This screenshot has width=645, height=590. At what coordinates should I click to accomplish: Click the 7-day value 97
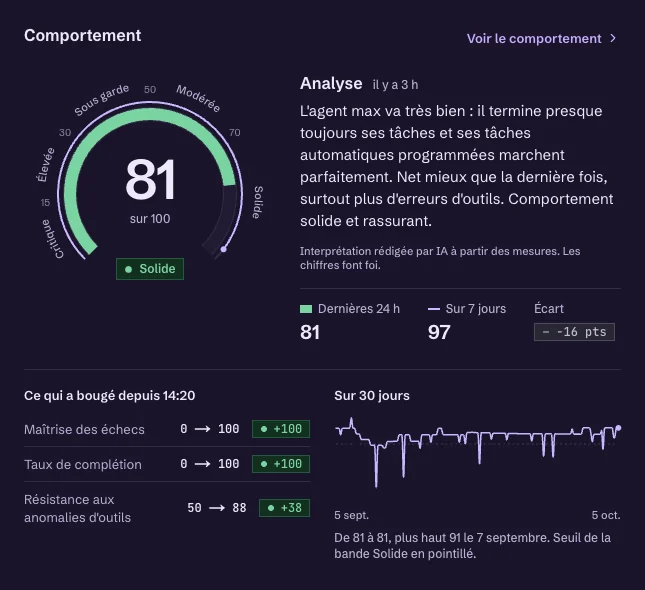click(439, 332)
